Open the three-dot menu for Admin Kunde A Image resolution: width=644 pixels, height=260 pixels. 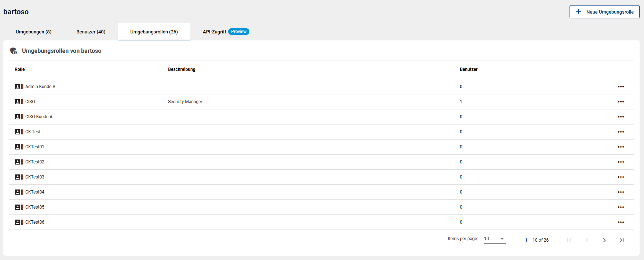click(x=621, y=87)
